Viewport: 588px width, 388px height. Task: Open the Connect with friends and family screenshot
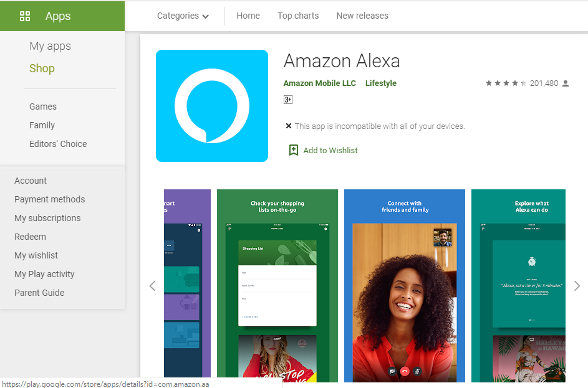click(405, 285)
